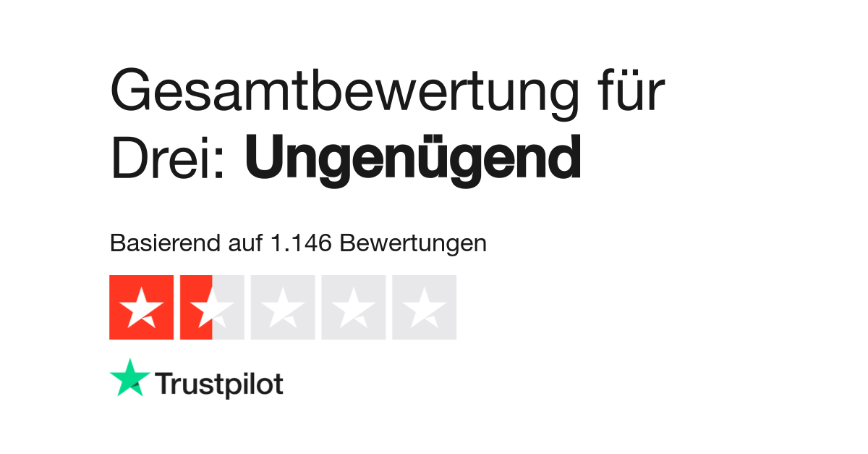This screenshot has width=868, height=454.
Task: Click the capital U of Ungenügend
Action: pos(263,158)
